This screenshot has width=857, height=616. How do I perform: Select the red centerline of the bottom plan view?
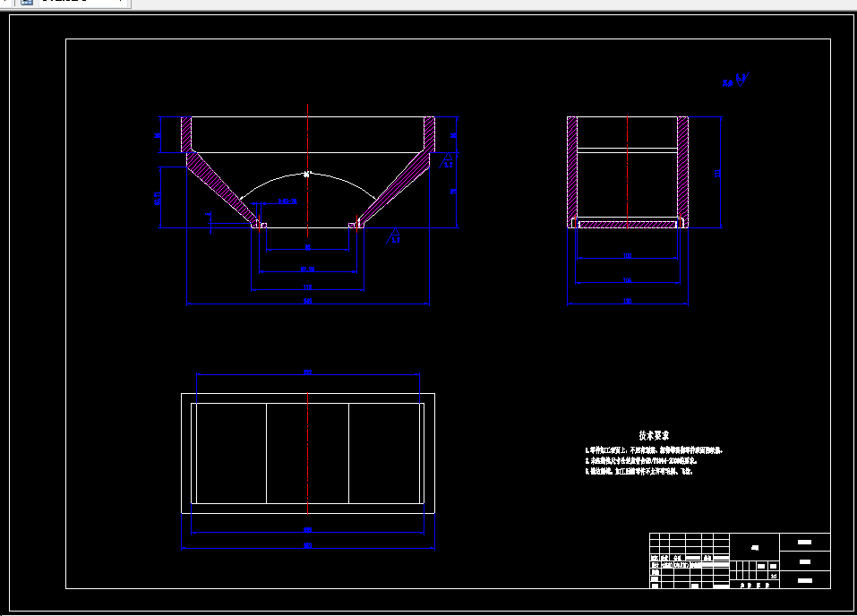[x=308, y=453]
